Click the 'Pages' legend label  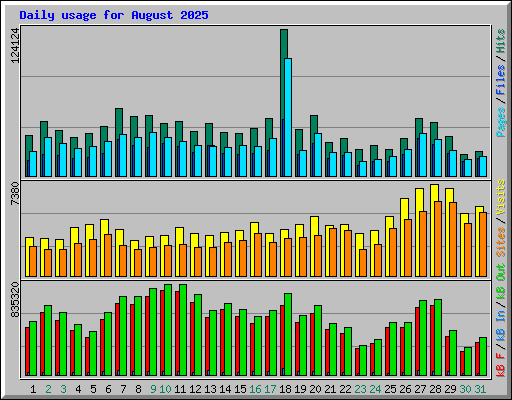coord(500,122)
